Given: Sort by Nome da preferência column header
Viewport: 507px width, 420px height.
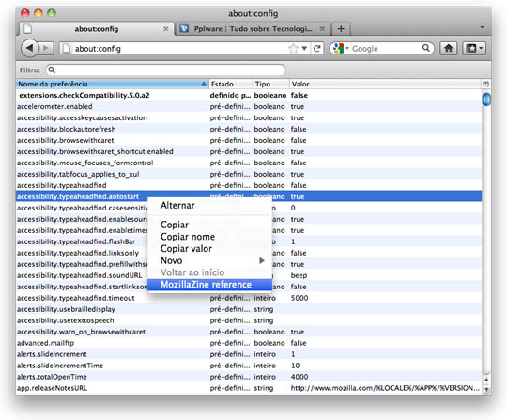Looking at the screenshot, I should click(x=112, y=85).
